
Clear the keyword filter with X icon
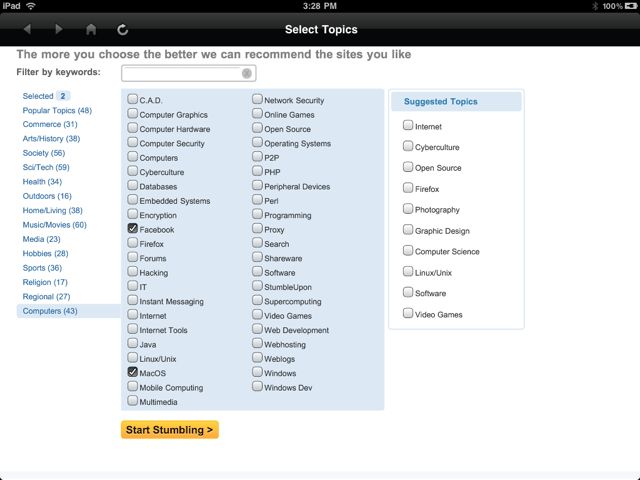click(247, 73)
